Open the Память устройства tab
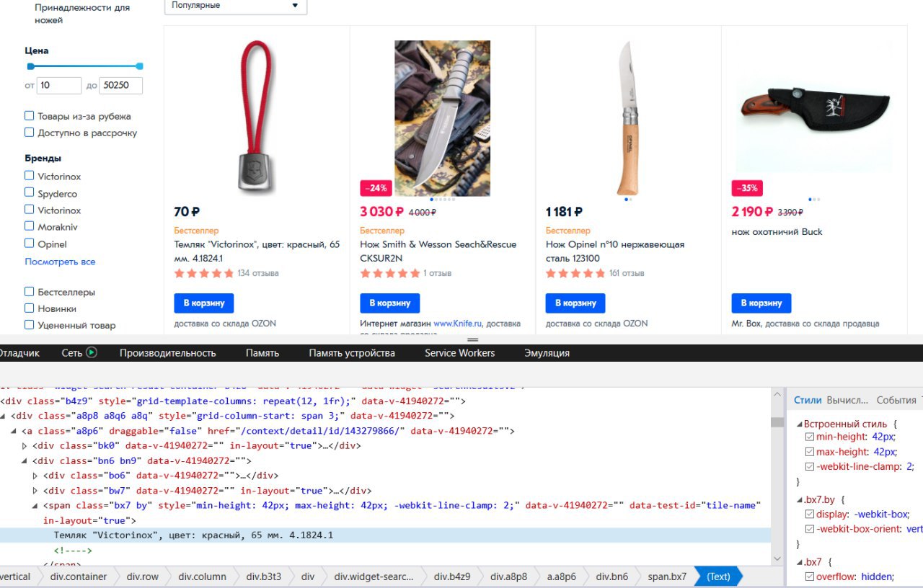The width and height of the screenshot is (923, 588). (352, 353)
